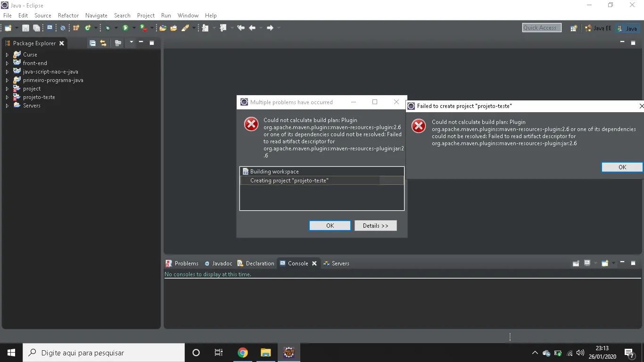Click the Open Perspective icon
Viewport: 644px width, 362px height.
[574, 28]
